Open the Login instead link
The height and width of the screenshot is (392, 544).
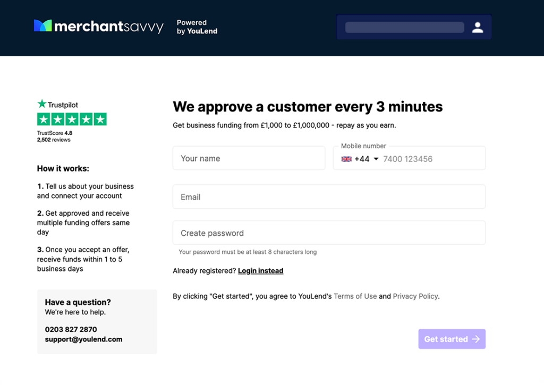[x=260, y=270]
